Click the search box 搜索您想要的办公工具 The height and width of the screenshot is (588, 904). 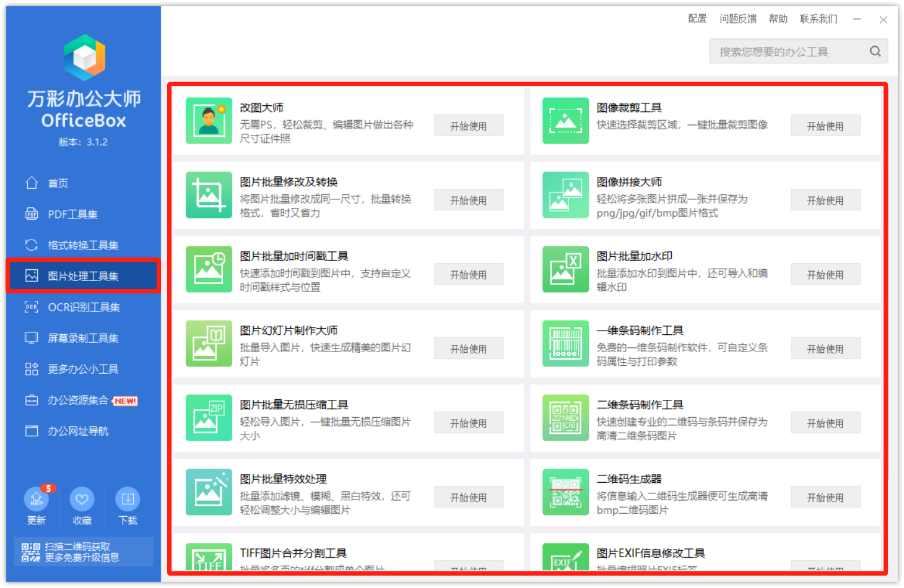(798, 51)
